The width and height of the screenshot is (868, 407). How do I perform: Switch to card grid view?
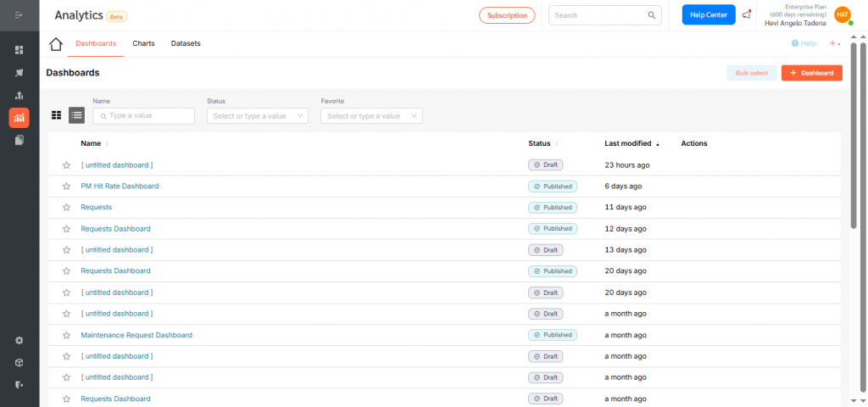pyautogui.click(x=57, y=115)
